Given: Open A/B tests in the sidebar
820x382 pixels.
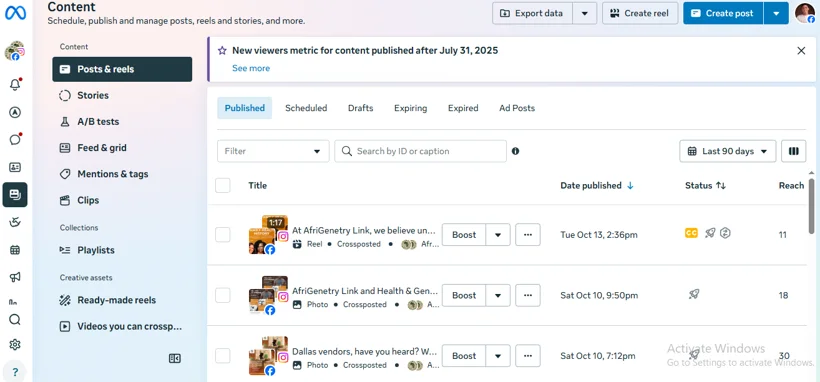Looking at the screenshot, I should [122, 121].
